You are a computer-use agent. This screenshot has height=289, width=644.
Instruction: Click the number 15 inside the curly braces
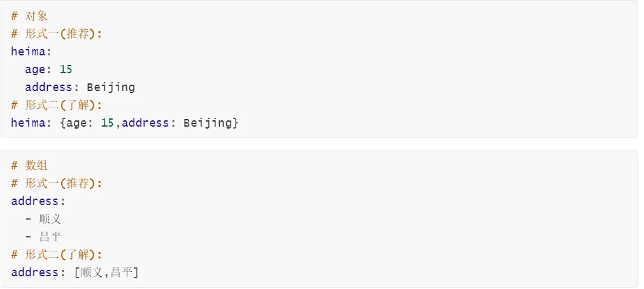[x=107, y=122]
